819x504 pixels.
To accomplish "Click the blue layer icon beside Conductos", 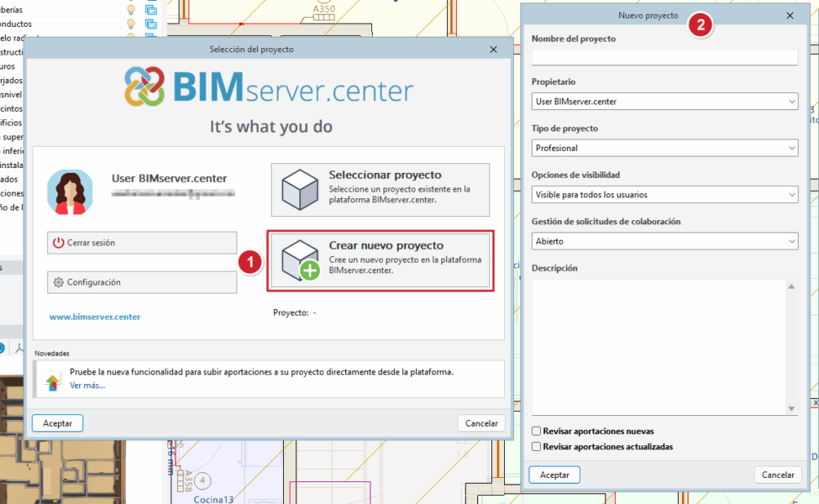I will [x=151, y=24].
